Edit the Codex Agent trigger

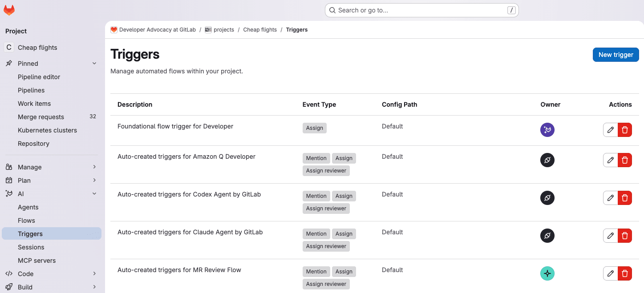[x=611, y=198]
